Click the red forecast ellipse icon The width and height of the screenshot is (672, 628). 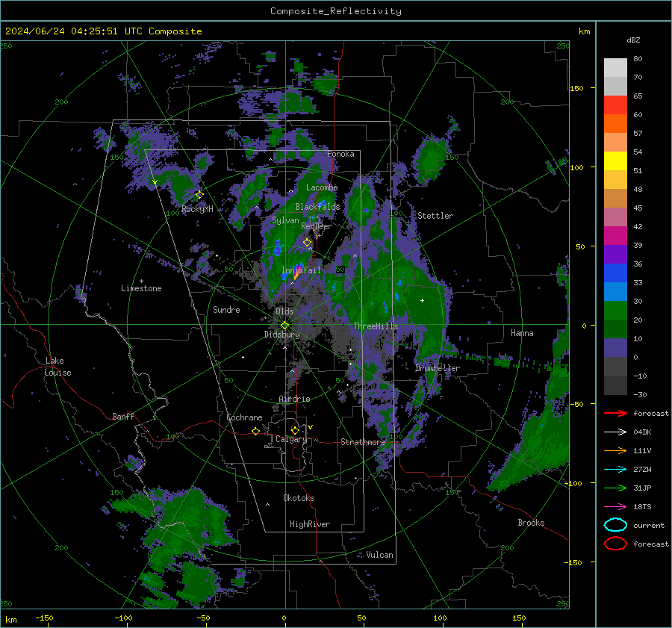[x=615, y=544]
